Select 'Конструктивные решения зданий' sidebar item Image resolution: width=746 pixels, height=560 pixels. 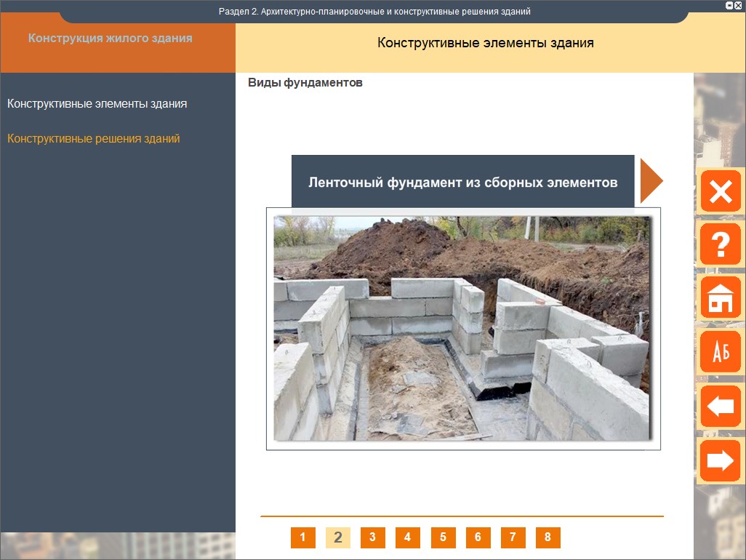coord(93,138)
